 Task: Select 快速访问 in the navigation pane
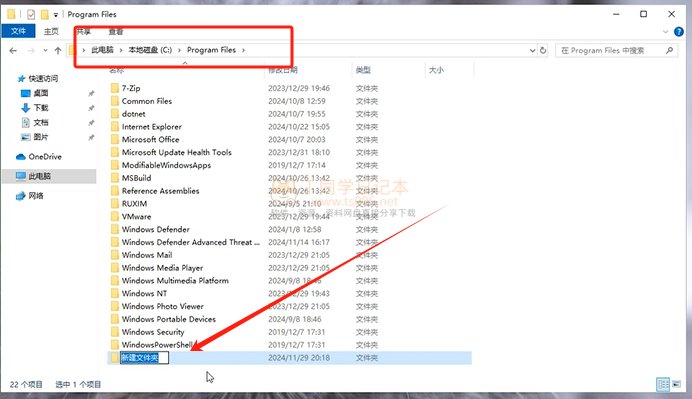[43, 79]
